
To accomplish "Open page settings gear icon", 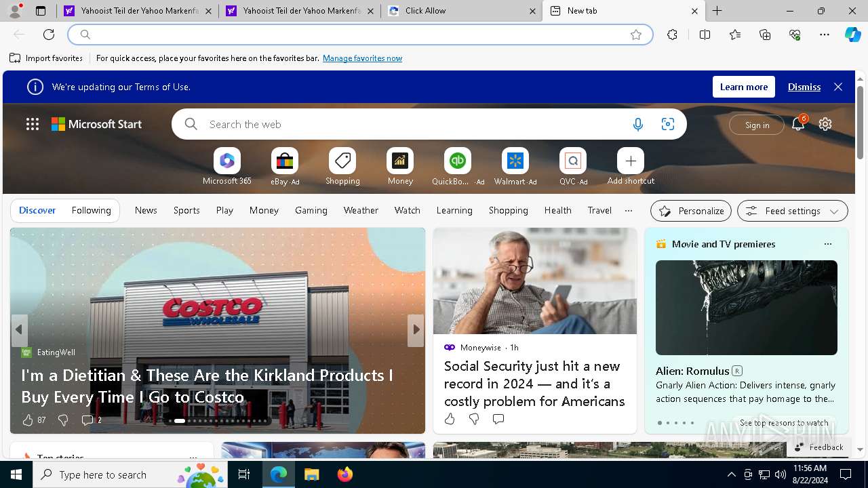I will [825, 124].
